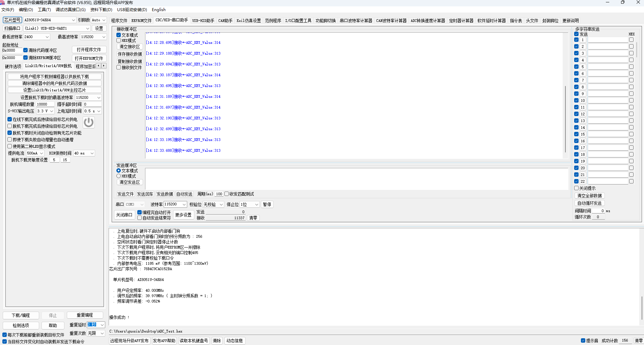This screenshot has height=345, width=644.
Task: Click 重复编程 button
Action: 85,315
